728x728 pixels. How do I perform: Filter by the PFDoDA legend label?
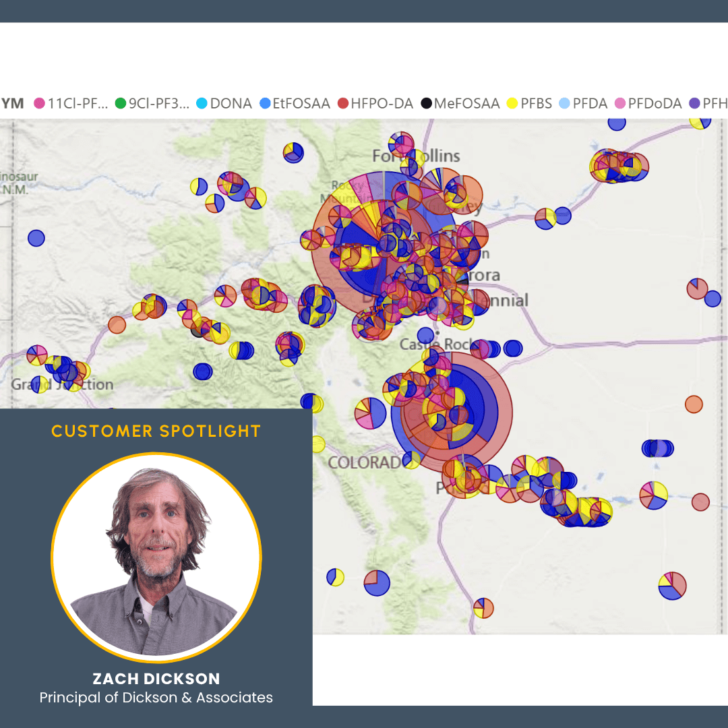coord(655,103)
